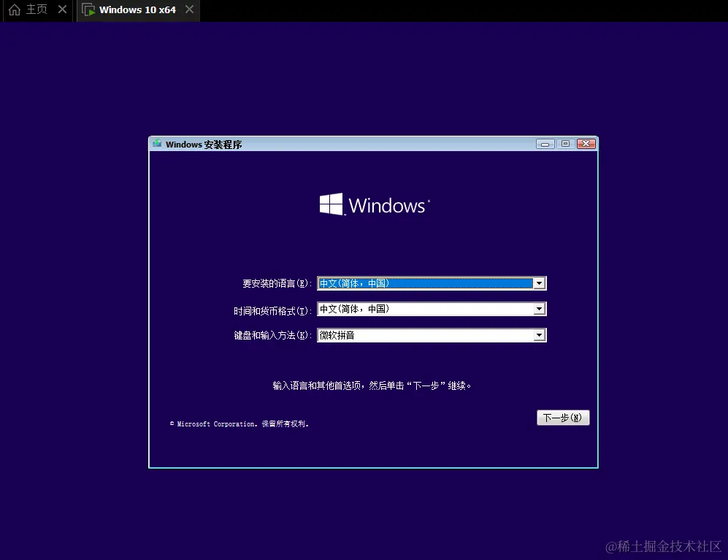
Task: Click the label 时间和货币格式(T):
Action: click(x=272, y=310)
